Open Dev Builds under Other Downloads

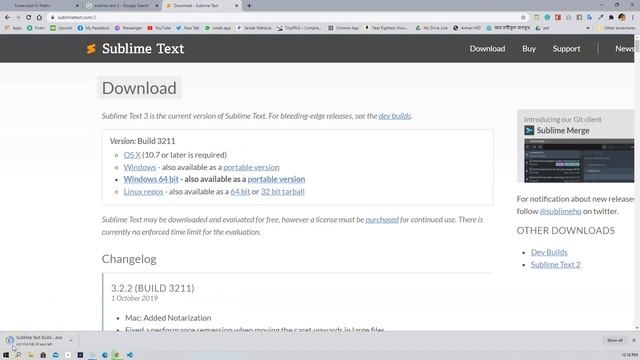click(x=549, y=252)
